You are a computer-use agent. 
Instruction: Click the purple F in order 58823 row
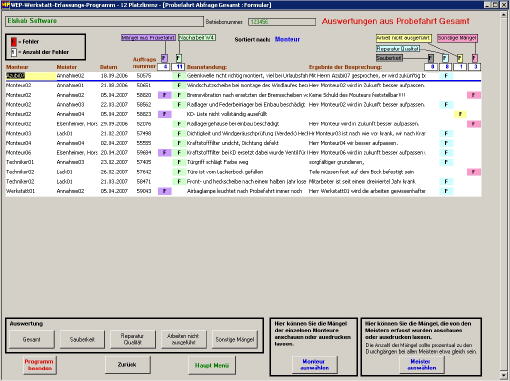164,114
